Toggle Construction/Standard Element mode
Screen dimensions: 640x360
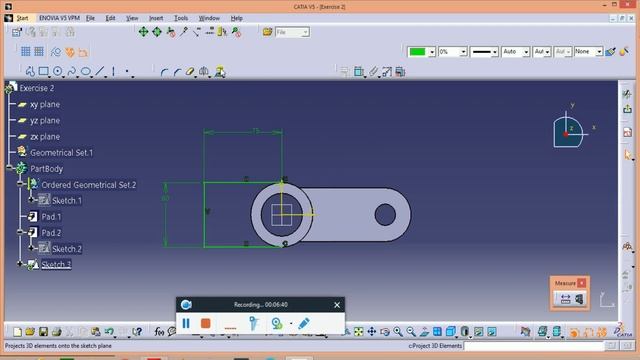[56, 52]
